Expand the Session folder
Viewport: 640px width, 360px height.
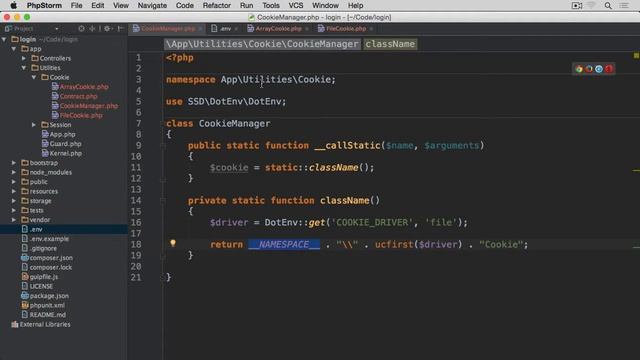click(34, 124)
